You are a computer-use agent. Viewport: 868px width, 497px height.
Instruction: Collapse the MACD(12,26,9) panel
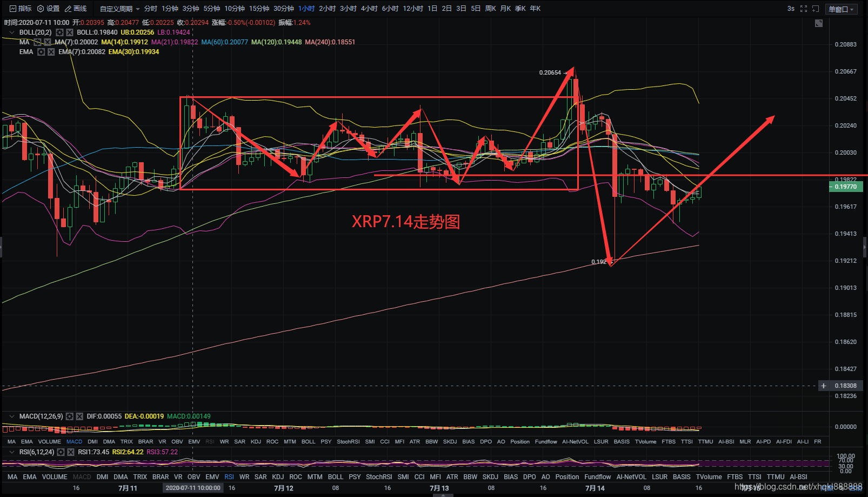(12, 416)
